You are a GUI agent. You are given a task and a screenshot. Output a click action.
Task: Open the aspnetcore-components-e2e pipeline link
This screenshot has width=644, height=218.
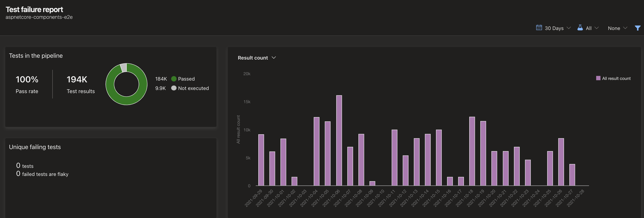pos(39,17)
